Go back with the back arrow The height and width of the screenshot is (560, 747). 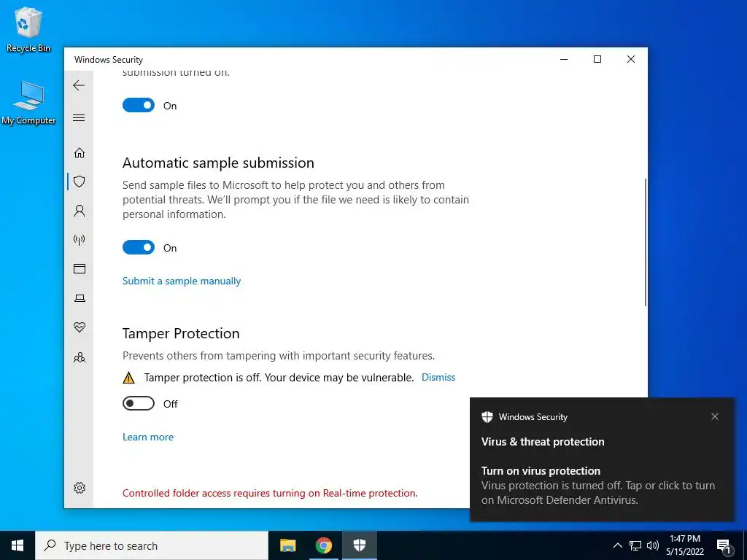79,85
